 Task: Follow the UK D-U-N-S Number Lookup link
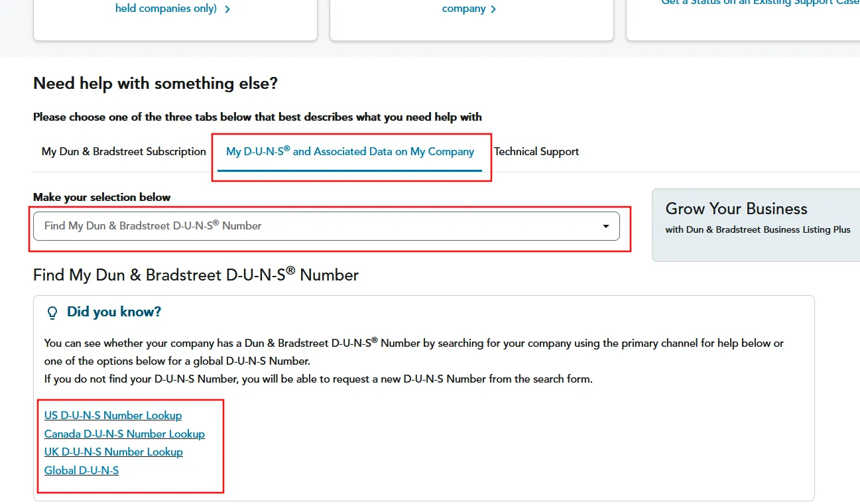point(113,452)
